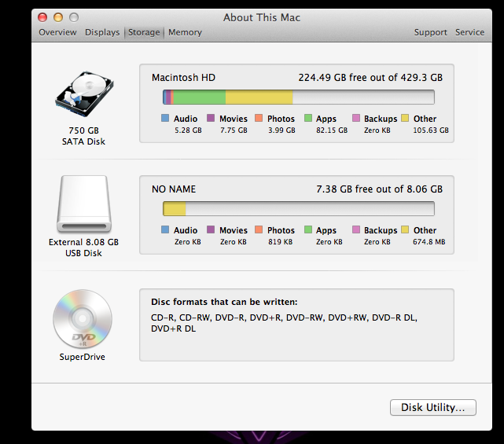Click the About This Mac window title
504x444 pixels.
tap(262, 17)
